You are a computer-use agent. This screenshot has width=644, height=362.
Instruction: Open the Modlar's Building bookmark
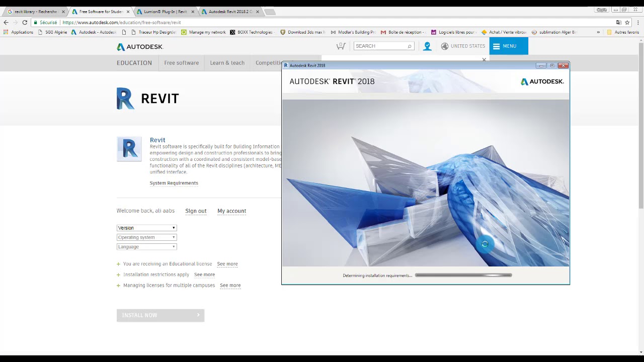click(x=353, y=32)
